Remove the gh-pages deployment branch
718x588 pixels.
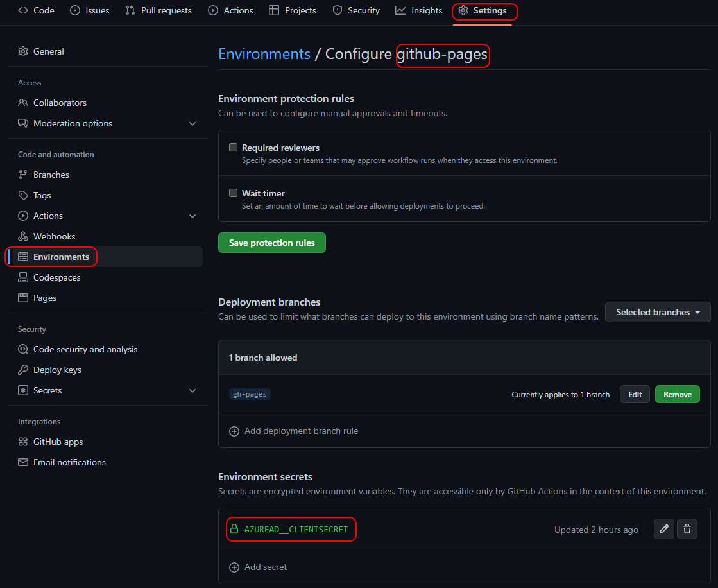[x=677, y=394]
